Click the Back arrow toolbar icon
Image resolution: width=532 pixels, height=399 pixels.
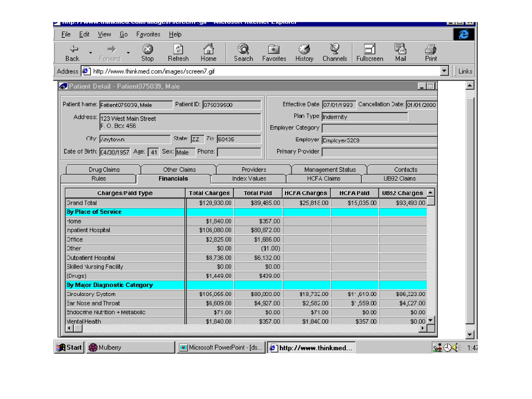pos(74,49)
